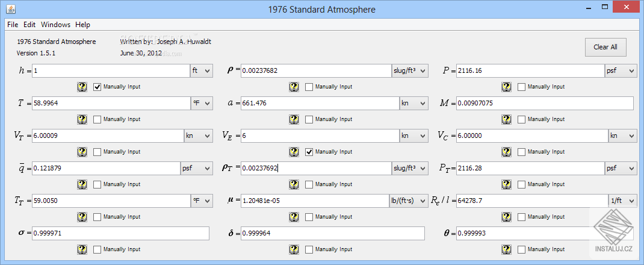Open help icon under total density ρT field
This screenshot has height=265, width=644.
click(x=294, y=184)
